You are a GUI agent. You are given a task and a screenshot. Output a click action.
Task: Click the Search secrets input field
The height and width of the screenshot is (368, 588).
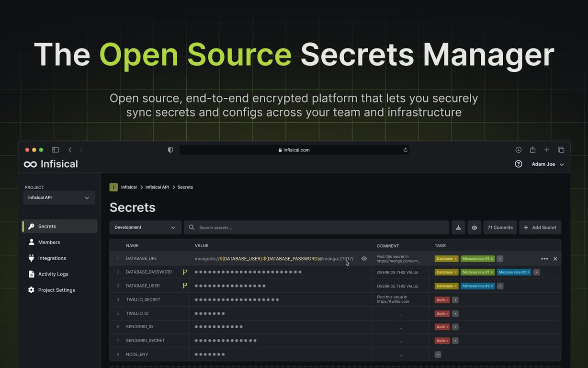(x=316, y=228)
